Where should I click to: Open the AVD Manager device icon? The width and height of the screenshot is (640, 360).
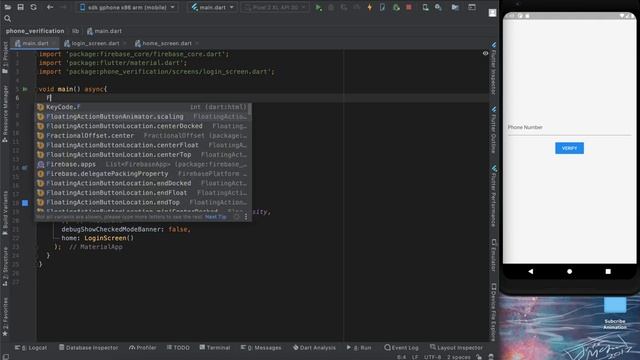[425, 7]
